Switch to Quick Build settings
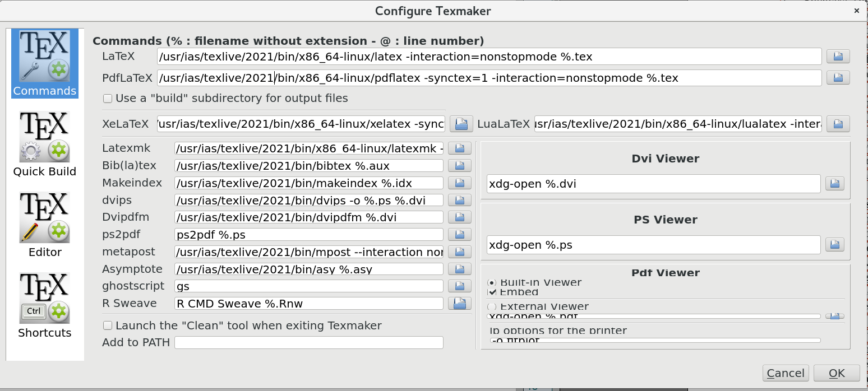868x391 pixels. (45, 145)
